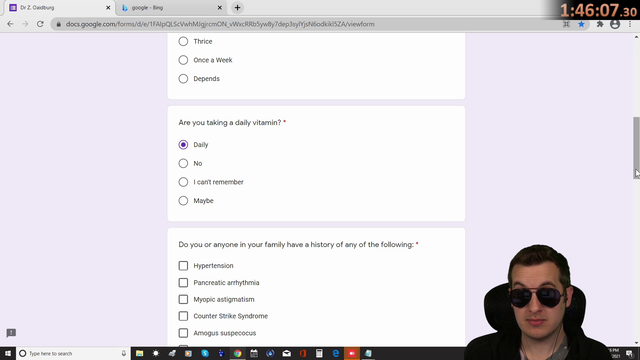Select the Daily vitamin option
Viewport: 640px width, 360px height.
pyautogui.click(x=183, y=144)
